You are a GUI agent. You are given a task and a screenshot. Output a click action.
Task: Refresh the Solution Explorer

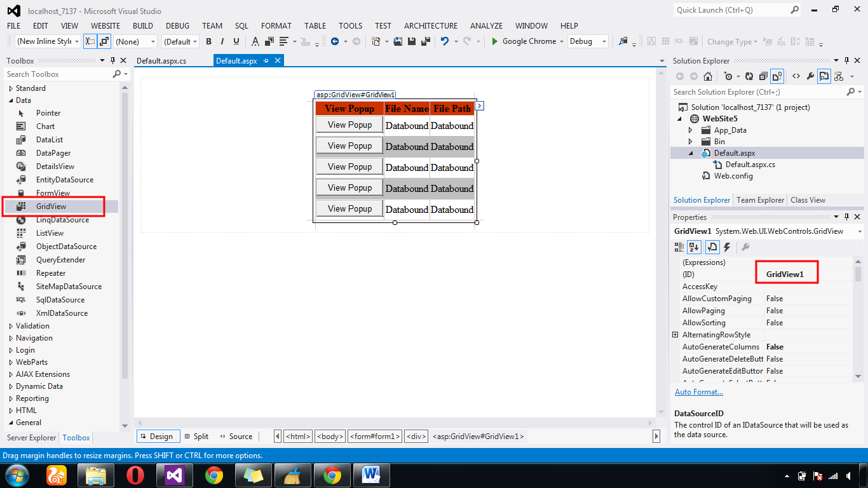pos(749,76)
